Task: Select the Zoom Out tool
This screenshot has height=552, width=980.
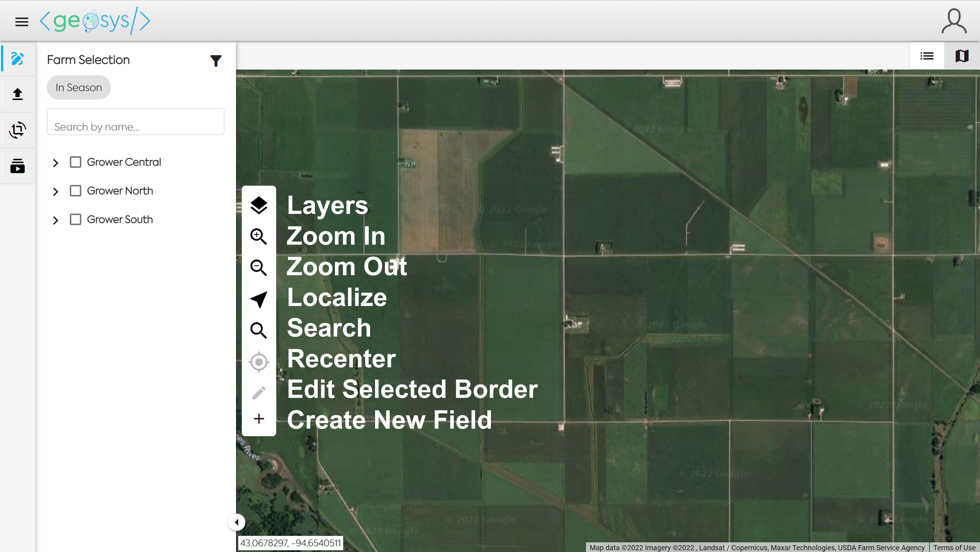Action: (x=259, y=267)
